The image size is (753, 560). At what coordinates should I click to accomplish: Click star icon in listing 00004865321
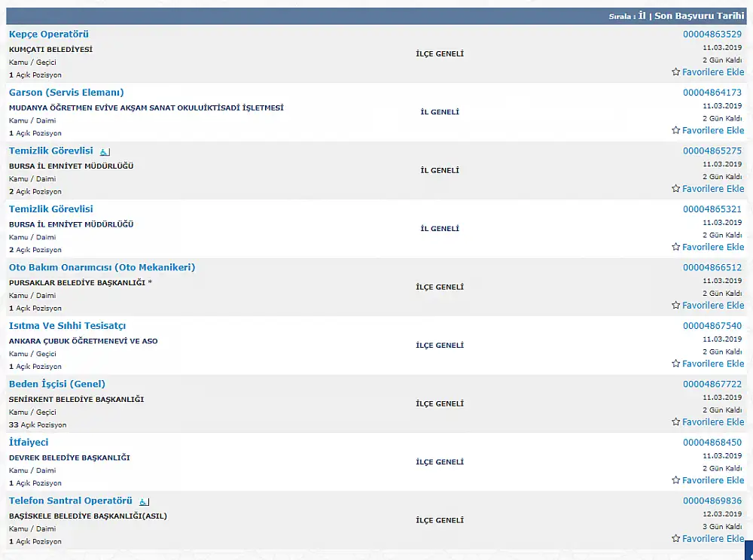click(675, 247)
